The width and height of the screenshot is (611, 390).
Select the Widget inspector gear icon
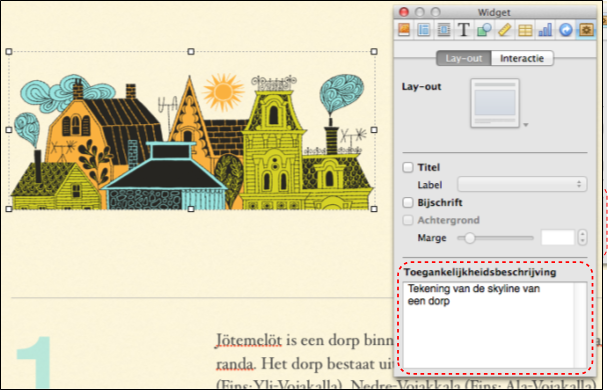(586, 30)
